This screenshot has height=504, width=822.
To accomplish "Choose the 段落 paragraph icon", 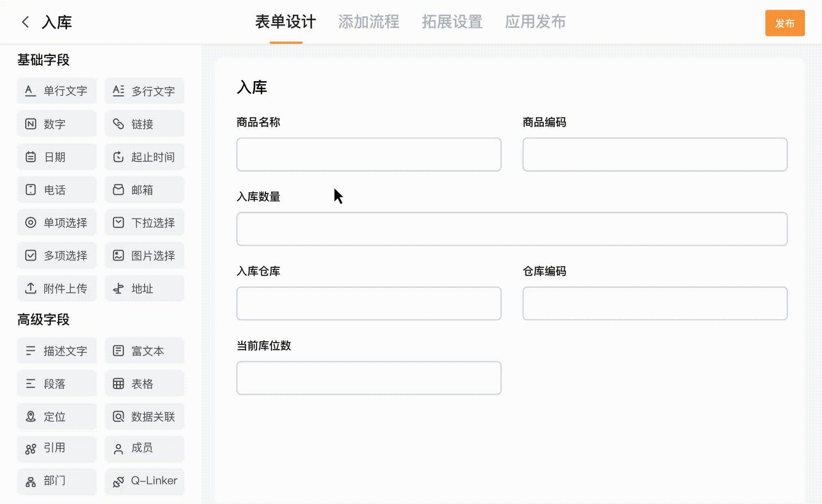I will point(30,383).
